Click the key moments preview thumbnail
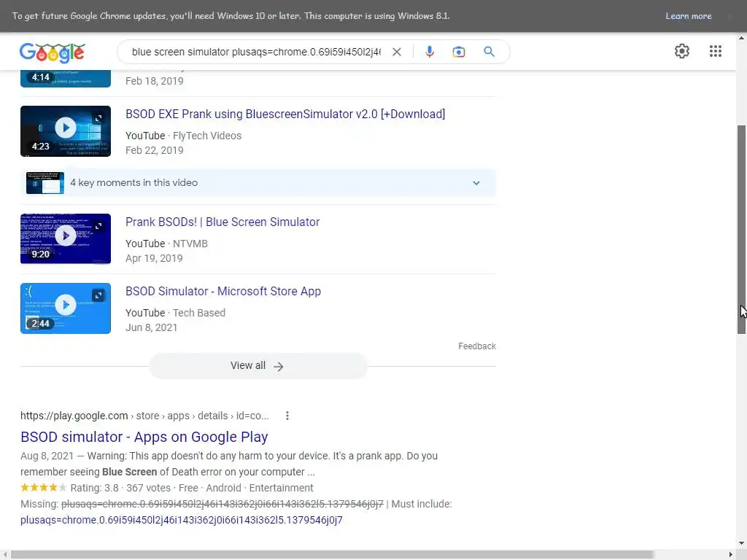Image resolution: width=747 pixels, height=560 pixels. click(44, 183)
